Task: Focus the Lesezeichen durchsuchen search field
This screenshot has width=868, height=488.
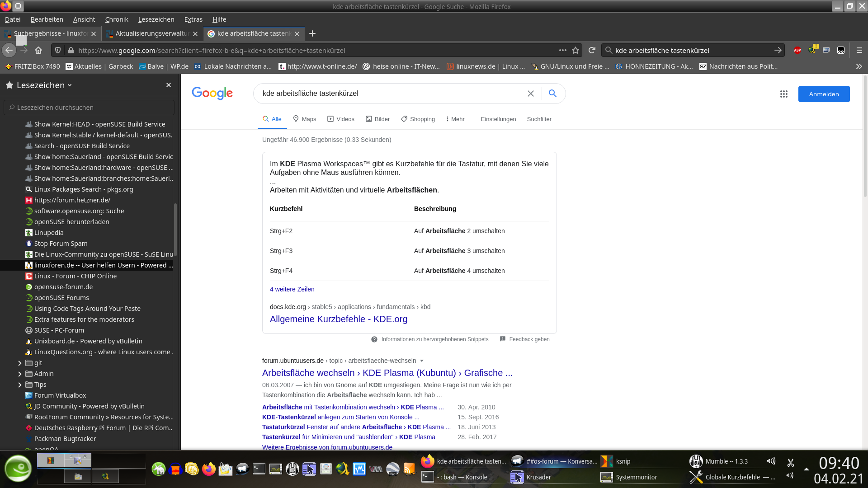Action: [89, 108]
